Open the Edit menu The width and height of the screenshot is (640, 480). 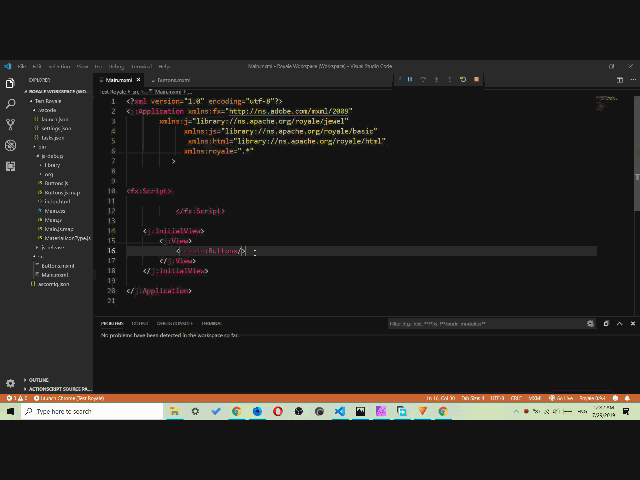tap(37, 66)
